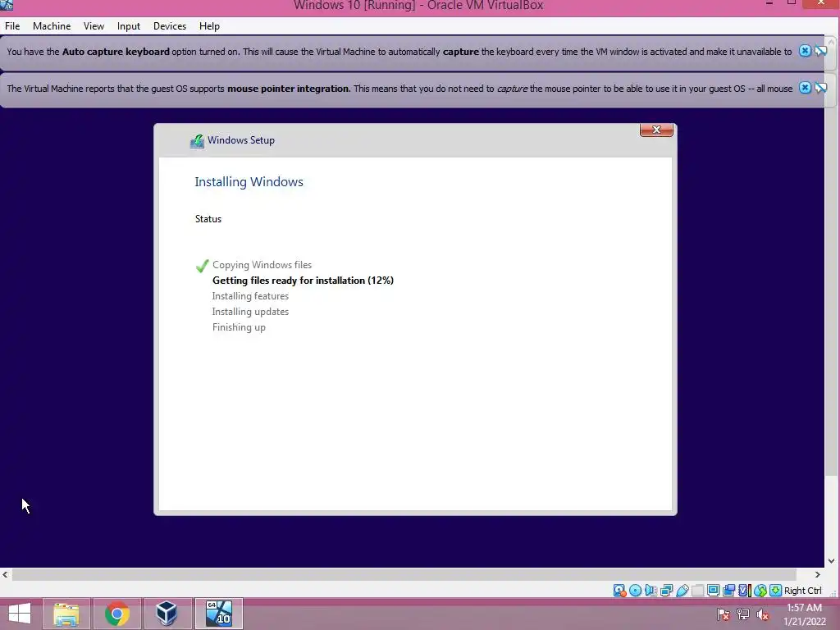Open the hard disk activity indicator
840x630 pixels.
pyautogui.click(x=619, y=591)
